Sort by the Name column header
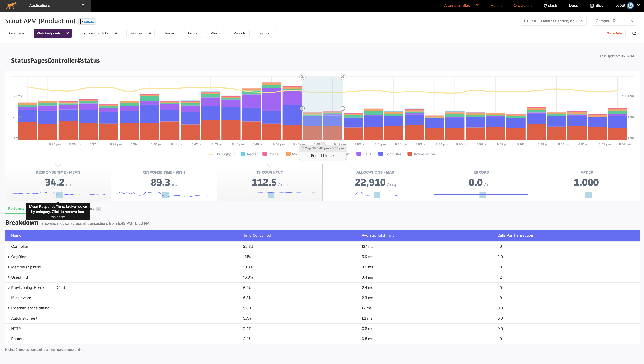 pos(16,235)
